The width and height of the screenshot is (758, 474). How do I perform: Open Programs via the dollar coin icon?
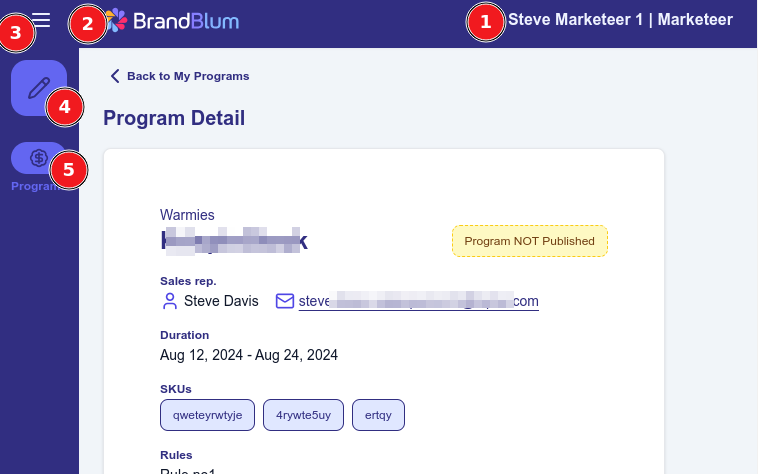[x=39, y=158]
